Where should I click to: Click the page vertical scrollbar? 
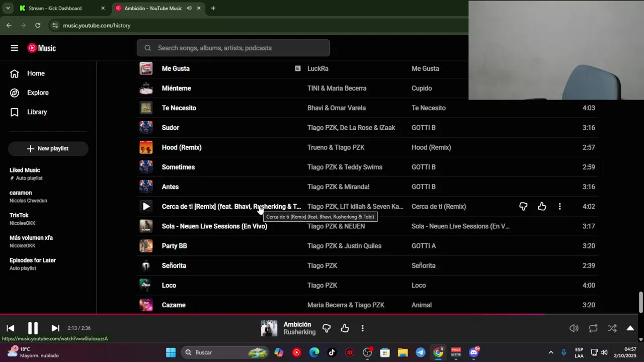640,302
